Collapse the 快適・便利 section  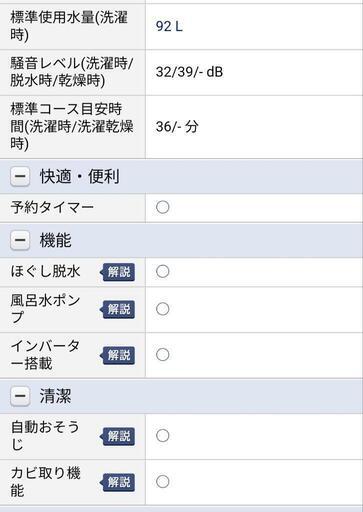click(x=20, y=176)
